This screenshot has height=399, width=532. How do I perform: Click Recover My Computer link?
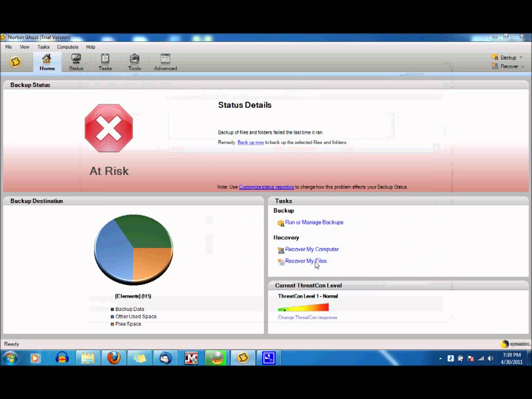(312, 249)
